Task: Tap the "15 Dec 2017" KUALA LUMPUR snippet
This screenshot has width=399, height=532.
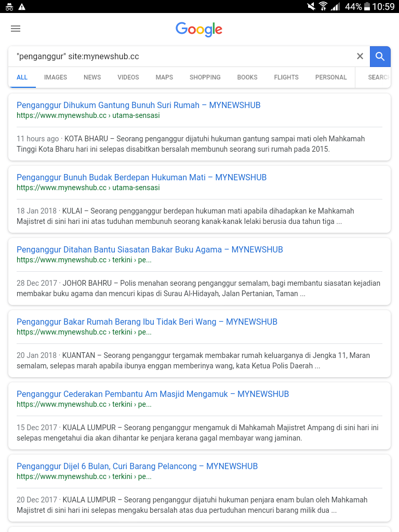Action: (x=197, y=433)
